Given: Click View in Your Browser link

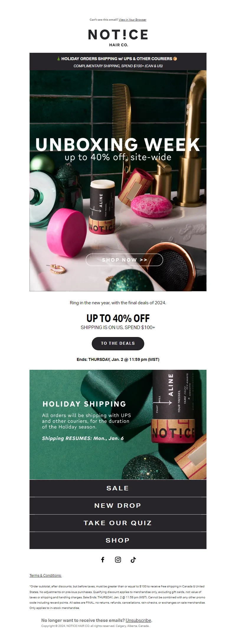Looking at the screenshot, I should pos(132,20).
